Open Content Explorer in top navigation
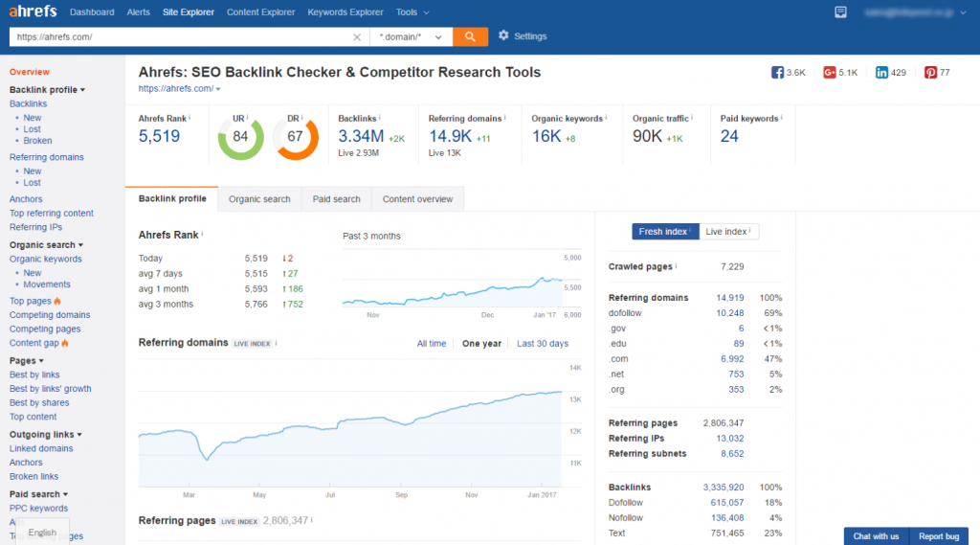Image resolution: width=980 pixels, height=545 pixels. pyautogui.click(x=260, y=11)
